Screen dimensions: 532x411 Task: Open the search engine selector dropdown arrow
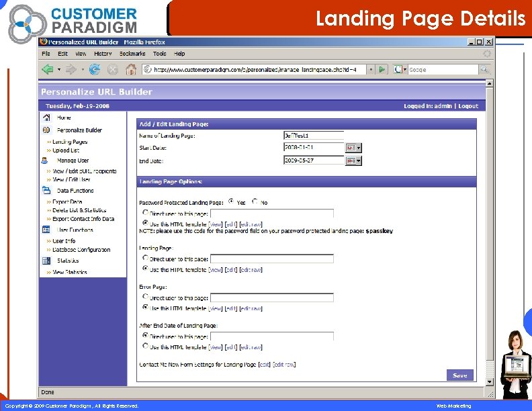[405, 70]
